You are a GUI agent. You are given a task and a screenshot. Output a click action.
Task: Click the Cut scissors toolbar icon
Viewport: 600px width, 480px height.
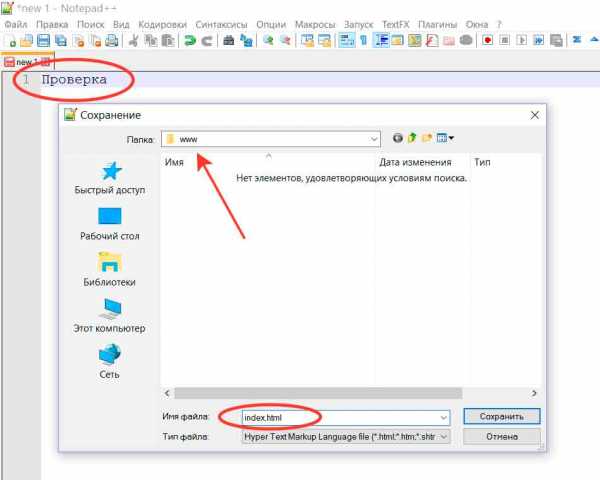coord(133,41)
